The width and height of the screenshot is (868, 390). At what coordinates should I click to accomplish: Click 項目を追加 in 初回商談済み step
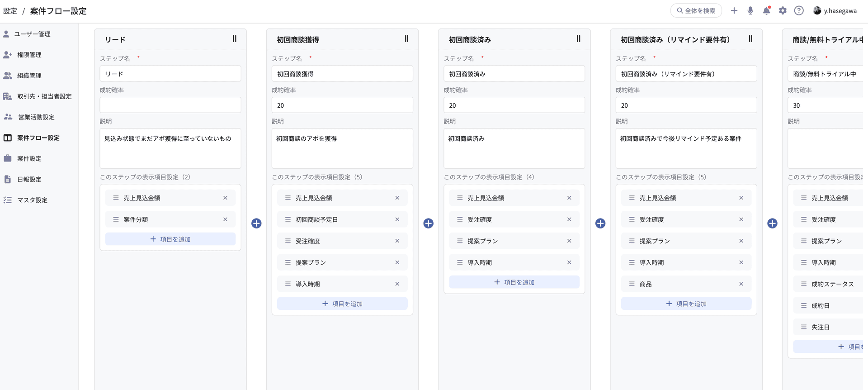514,282
